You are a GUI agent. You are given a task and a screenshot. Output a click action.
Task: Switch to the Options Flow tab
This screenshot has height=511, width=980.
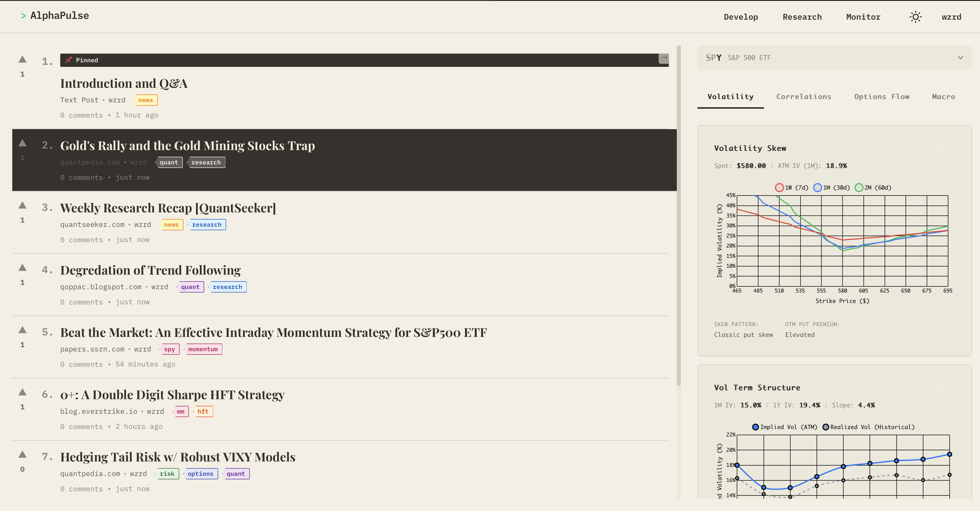pos(881,97)
